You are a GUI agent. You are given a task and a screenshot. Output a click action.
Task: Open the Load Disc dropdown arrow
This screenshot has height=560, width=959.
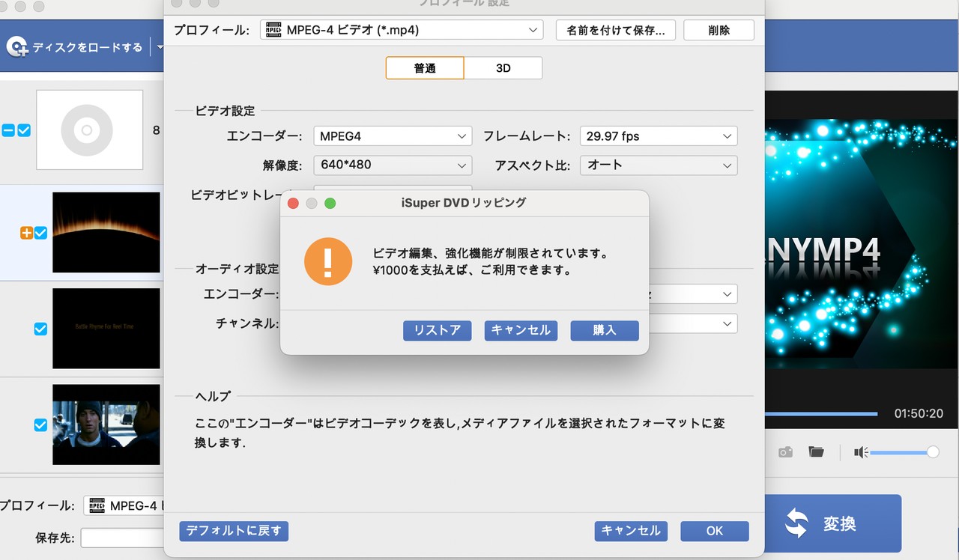(x=160, y=47)
